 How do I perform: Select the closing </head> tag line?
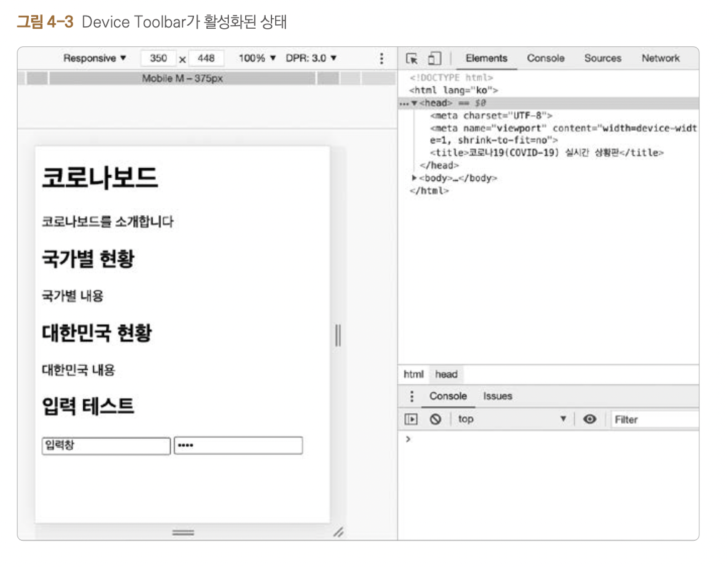tap(439, 165)
